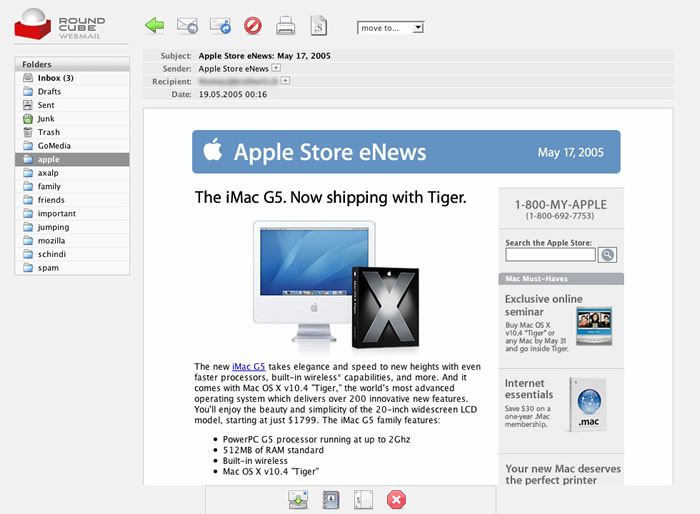Viewport: 700px width, 514px height.
Task: Click the RoundCube Webmail logo
Action: coord(59,24)
